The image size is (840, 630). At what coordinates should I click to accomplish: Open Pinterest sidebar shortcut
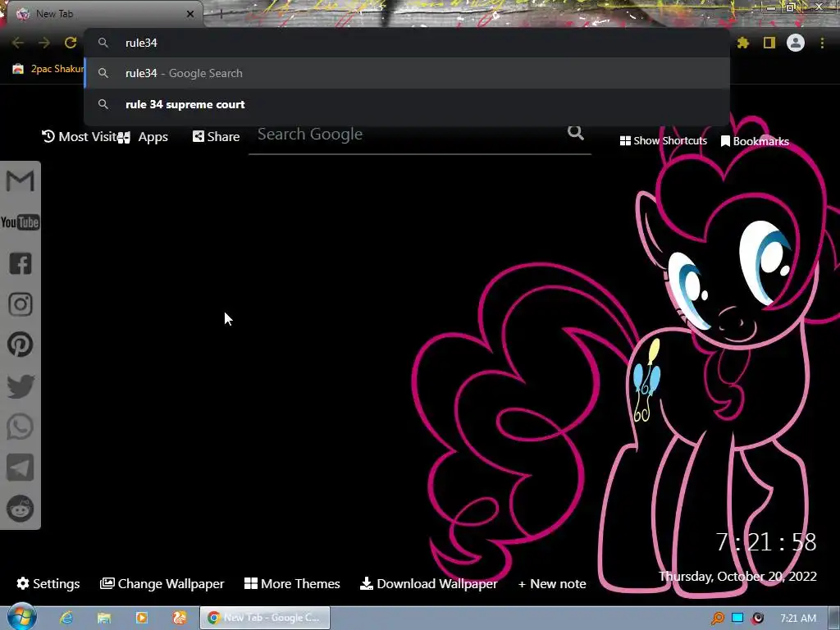[21, 345]
